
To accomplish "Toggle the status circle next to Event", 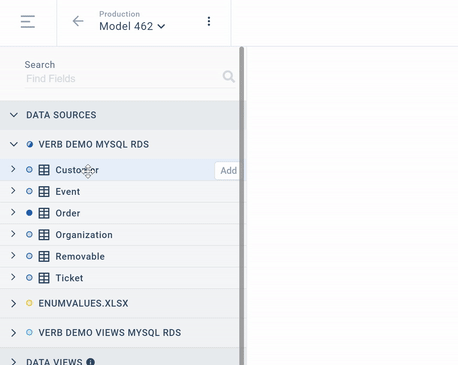I will point(29,191).
